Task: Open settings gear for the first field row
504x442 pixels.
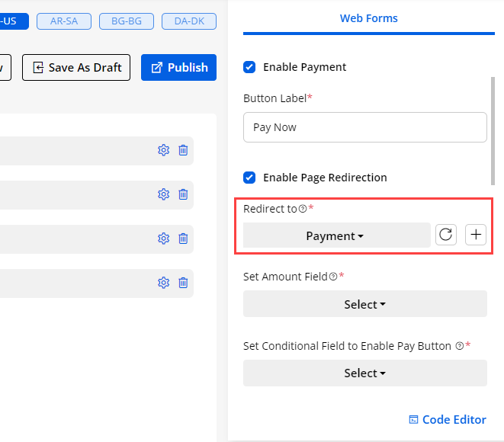Action: click(163, 150)
